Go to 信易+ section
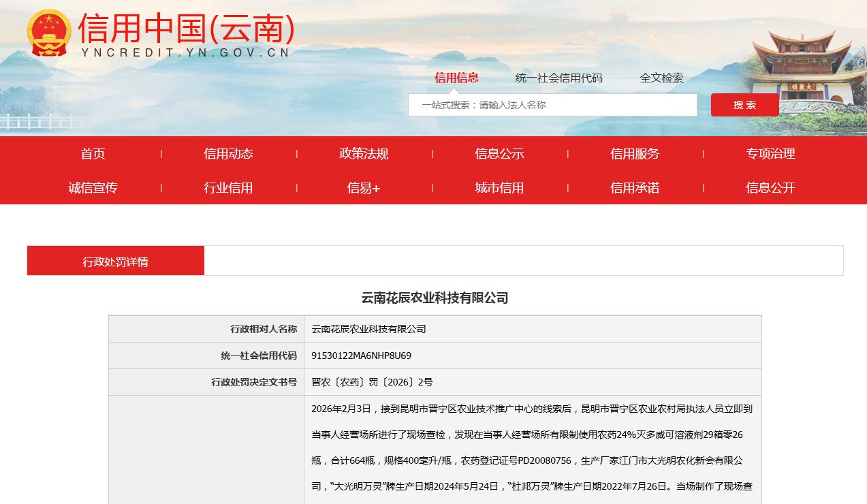Screen dimensions: 867x504 click(364, 188)
